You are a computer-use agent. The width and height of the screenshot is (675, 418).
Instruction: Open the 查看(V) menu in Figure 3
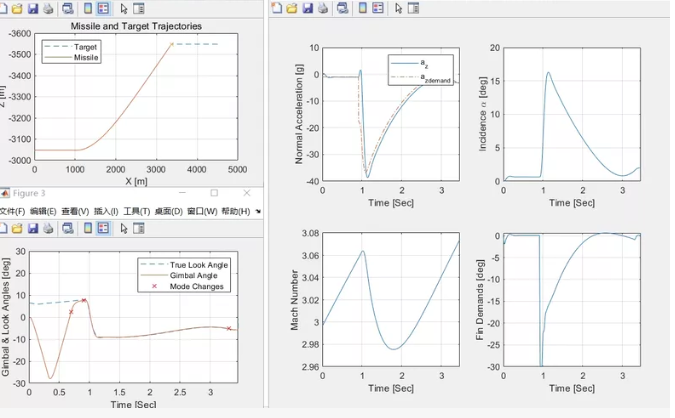pyautogui.click(x=75, y=211)
